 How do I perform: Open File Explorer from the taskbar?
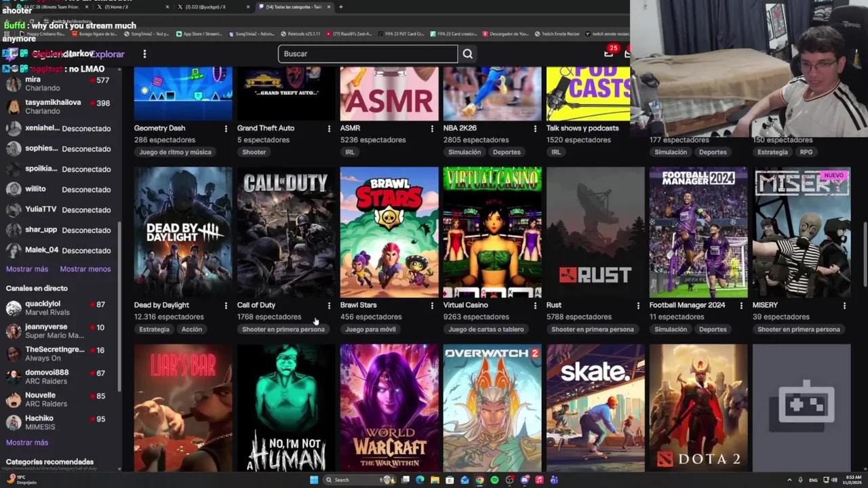[x=435, y=479]
